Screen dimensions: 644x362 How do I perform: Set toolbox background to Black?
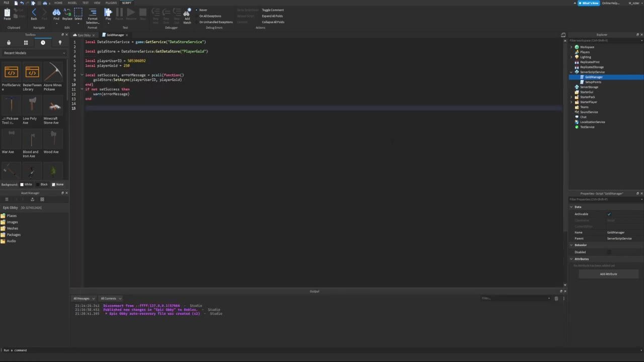42,185
